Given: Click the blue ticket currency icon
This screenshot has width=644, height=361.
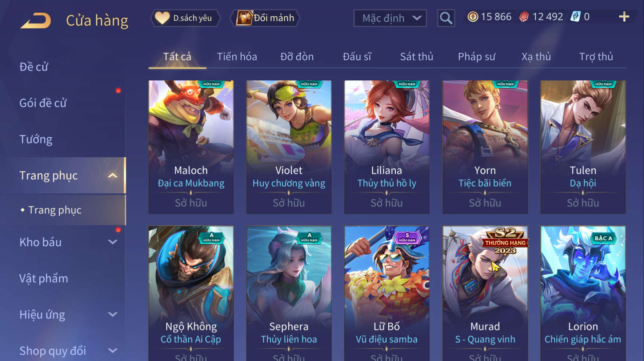Looking at the screenshot, I should 576,17.
